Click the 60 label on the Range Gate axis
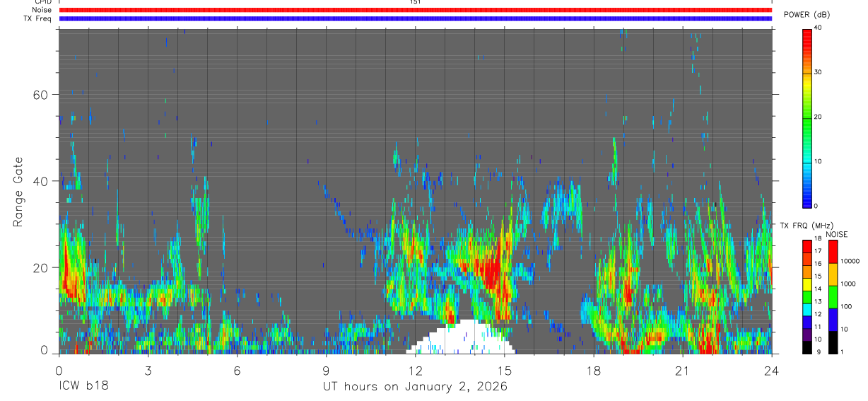 (x=41, y=94)
